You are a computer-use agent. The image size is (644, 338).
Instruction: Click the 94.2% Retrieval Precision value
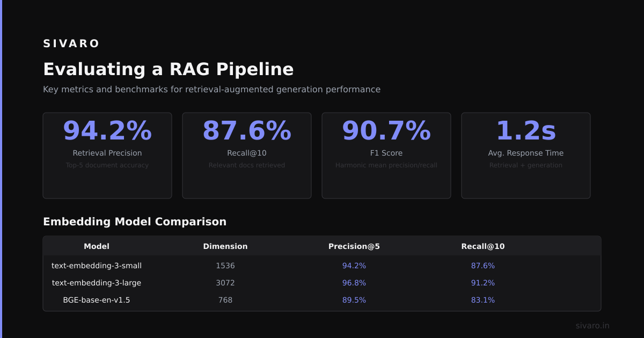(x=107, y=130)
